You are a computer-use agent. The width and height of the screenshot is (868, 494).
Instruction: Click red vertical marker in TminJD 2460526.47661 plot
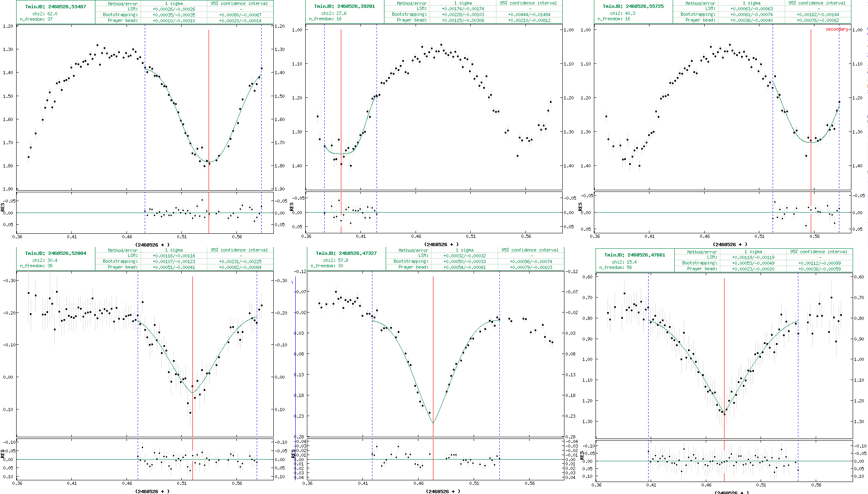724,332
